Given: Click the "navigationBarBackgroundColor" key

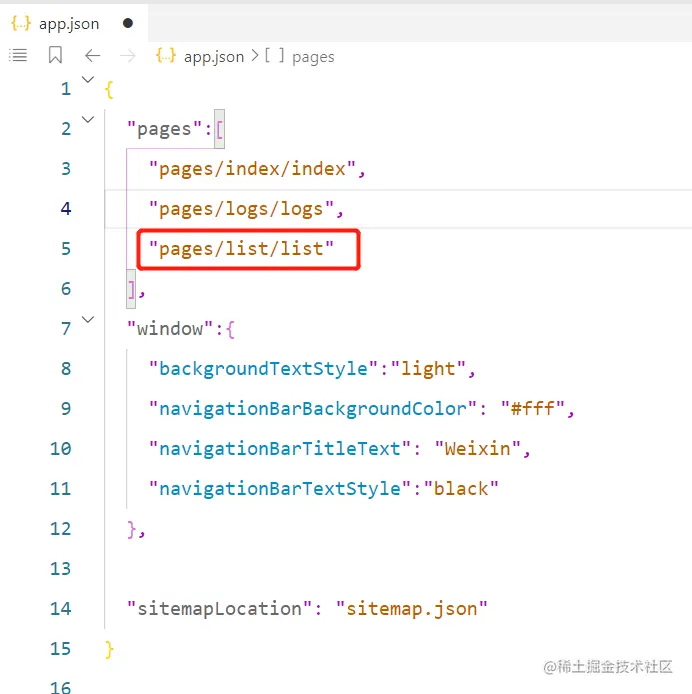Looking at the screenshot, I should 313,409.
